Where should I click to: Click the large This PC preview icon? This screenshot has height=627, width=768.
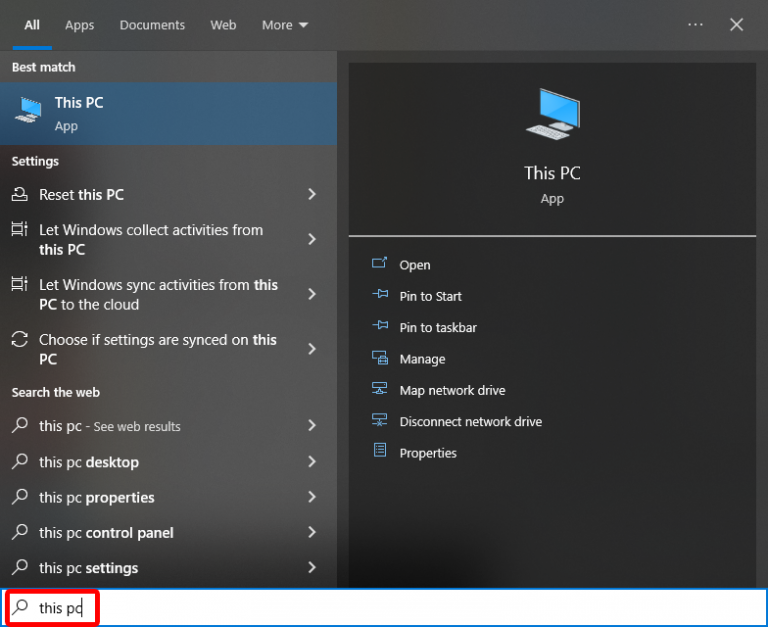coord(552,114)
